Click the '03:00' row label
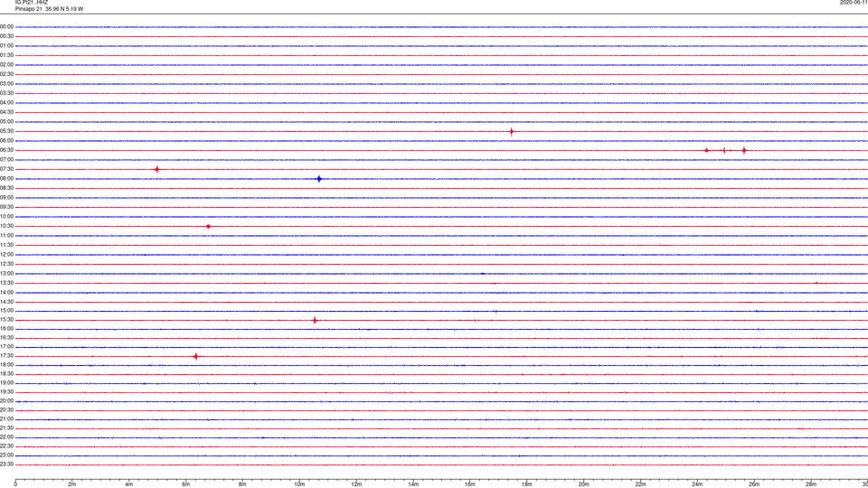Viewport: 868px width, 488px height. 6,83
